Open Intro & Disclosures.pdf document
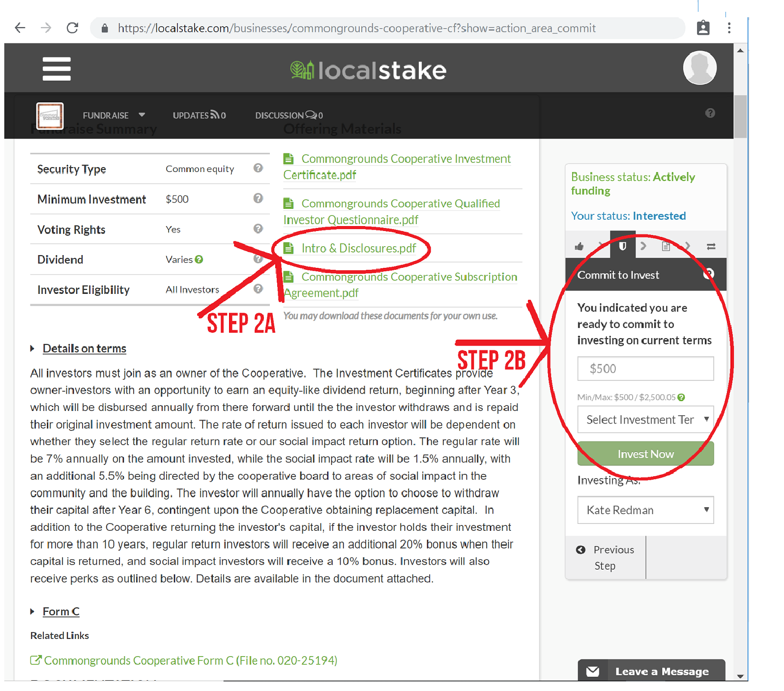The width and height of the screenshot is (784, 691). tap(358, 248)
